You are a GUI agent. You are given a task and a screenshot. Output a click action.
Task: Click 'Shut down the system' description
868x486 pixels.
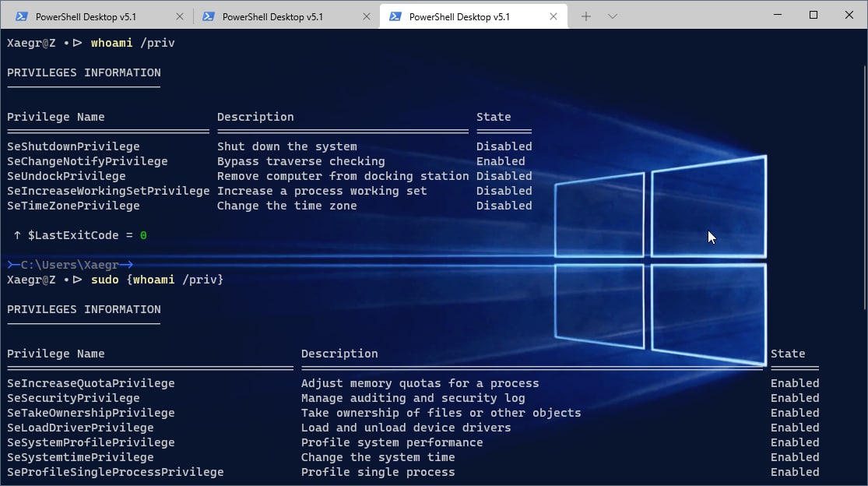(286, 146)
